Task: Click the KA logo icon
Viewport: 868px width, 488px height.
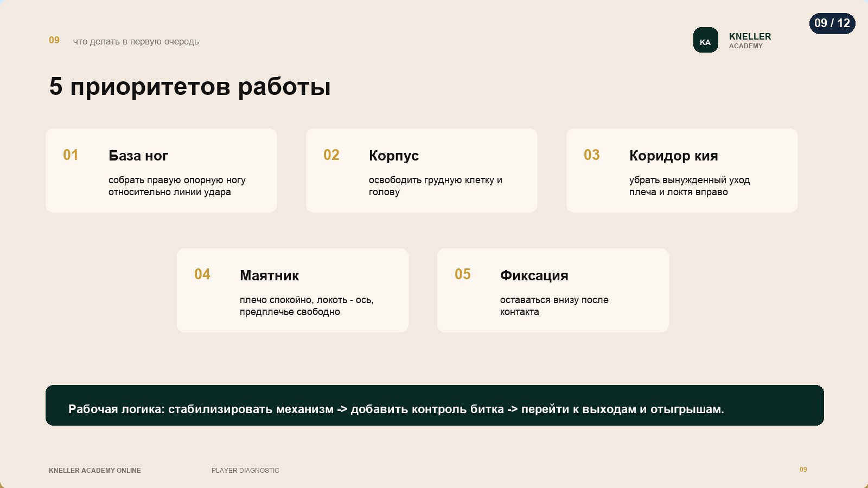Action: click(x=705, y=40)
